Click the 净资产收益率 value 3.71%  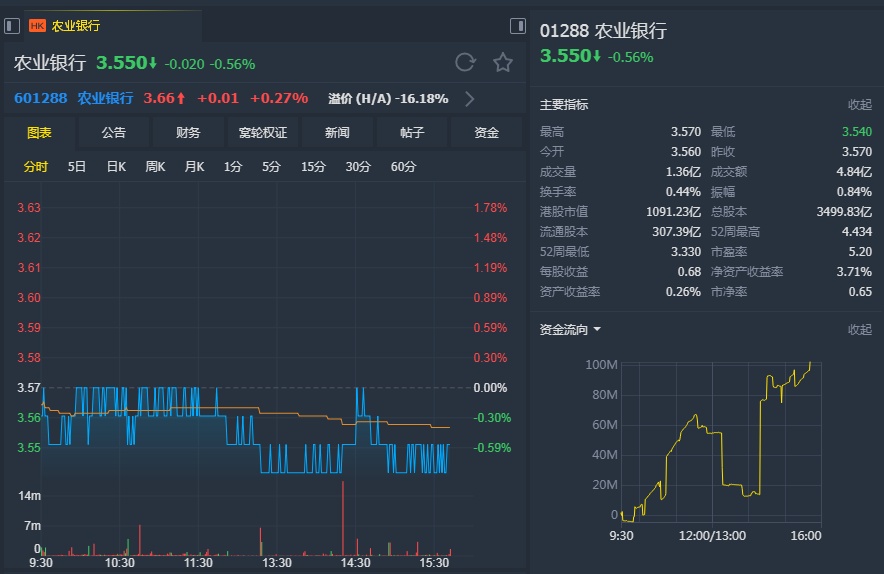[x=854, y=272]
